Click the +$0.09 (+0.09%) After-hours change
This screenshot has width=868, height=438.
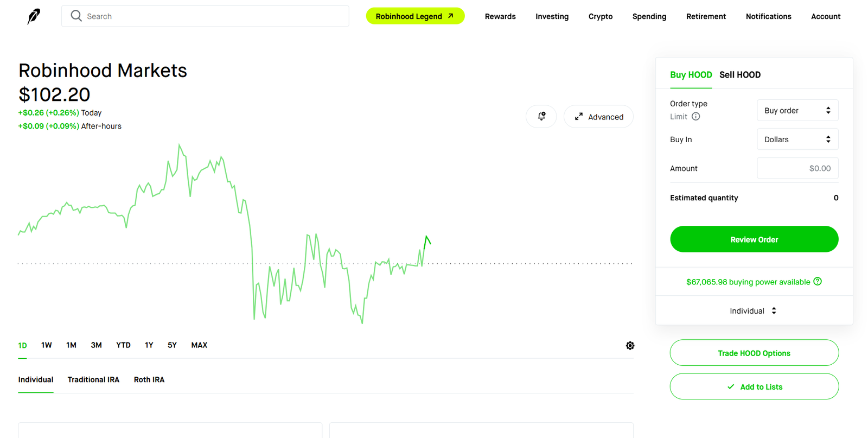69,126
